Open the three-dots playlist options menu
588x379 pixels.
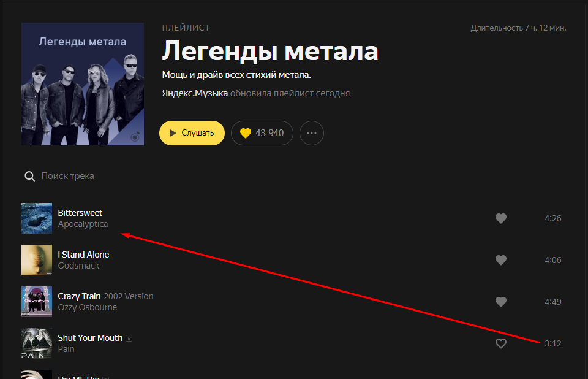(x=312, y=133)
